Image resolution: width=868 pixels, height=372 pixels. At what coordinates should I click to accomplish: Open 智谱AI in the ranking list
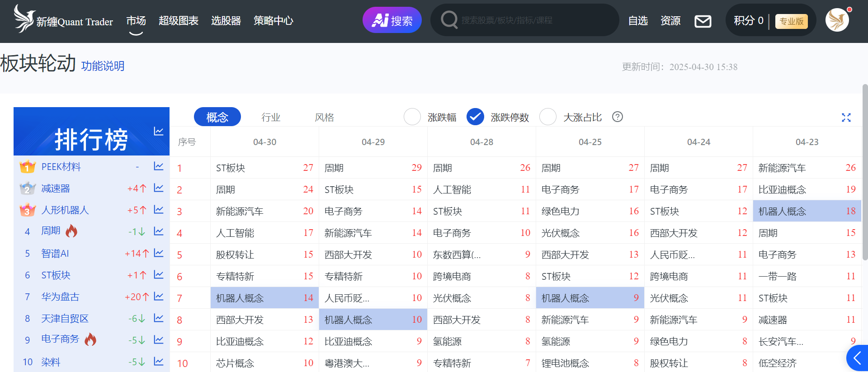(x=55, y=254)
